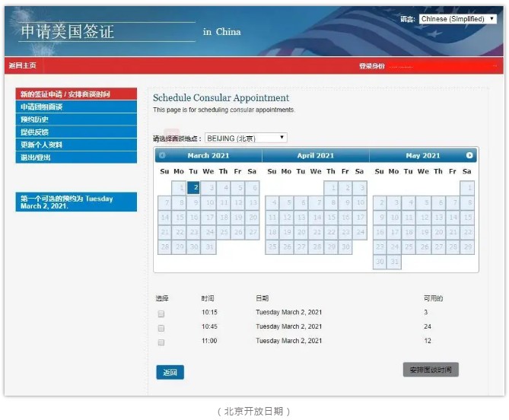Click the 登录身份 label
Image resolution: width=509 pixels, height=420 pixels.
(372, 66)
